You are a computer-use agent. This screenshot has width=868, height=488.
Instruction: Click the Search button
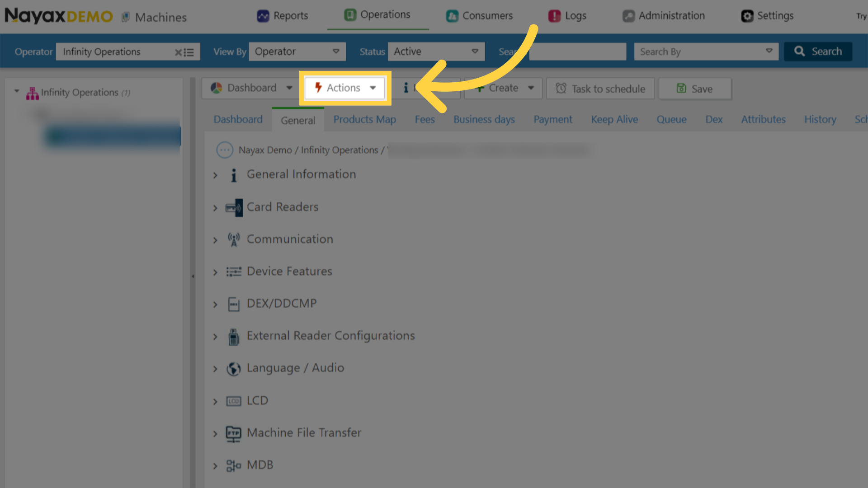click(x=818, y=52)
